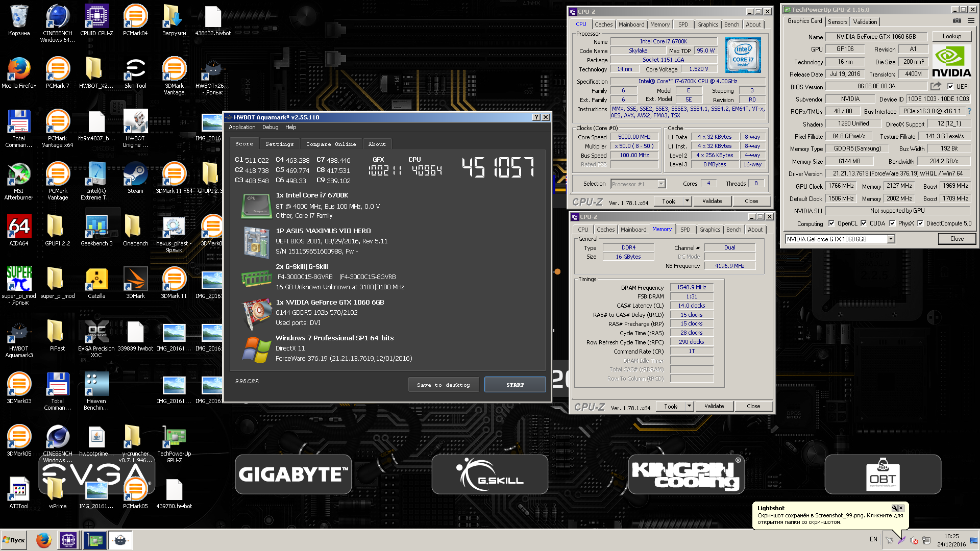Open Mainboard tab in upper CPU-Z
Screen dimensions: 980x551
pos(631,24)
